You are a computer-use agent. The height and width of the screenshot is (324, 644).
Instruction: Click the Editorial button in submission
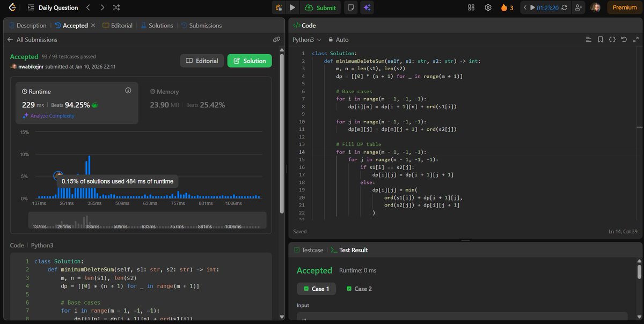click(x=202, y=61)
